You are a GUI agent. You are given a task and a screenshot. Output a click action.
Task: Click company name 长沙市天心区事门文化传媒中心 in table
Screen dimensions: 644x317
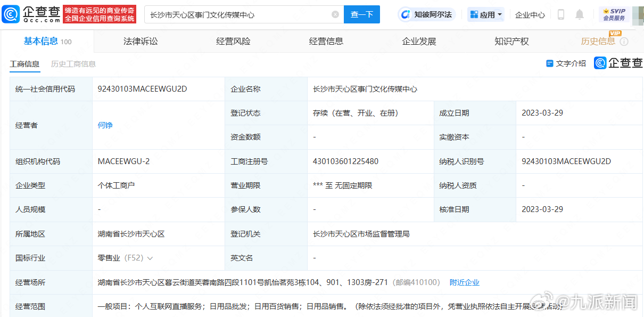[365, 89]
